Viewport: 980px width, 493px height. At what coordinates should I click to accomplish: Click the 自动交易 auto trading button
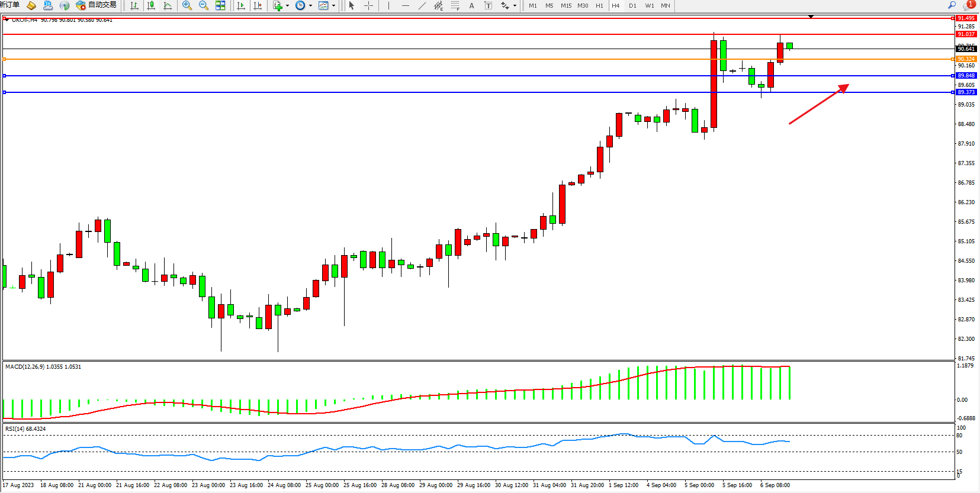(97, 5)
